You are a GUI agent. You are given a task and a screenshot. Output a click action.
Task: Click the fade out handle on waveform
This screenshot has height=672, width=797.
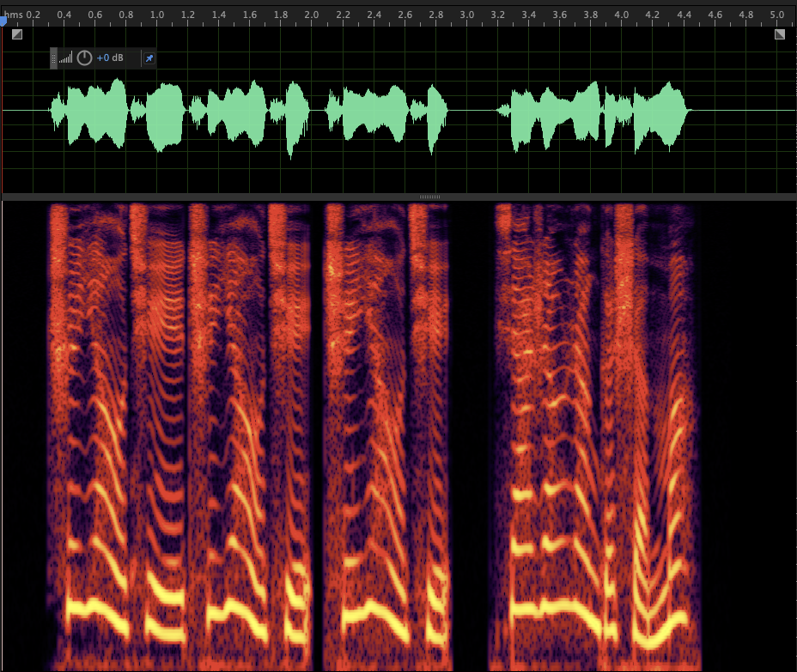pyautogui.click(x=780, y=34)
